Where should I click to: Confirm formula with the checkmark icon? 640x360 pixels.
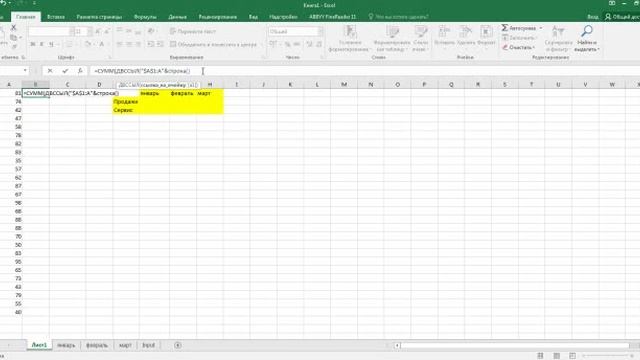tap(65, 71)
